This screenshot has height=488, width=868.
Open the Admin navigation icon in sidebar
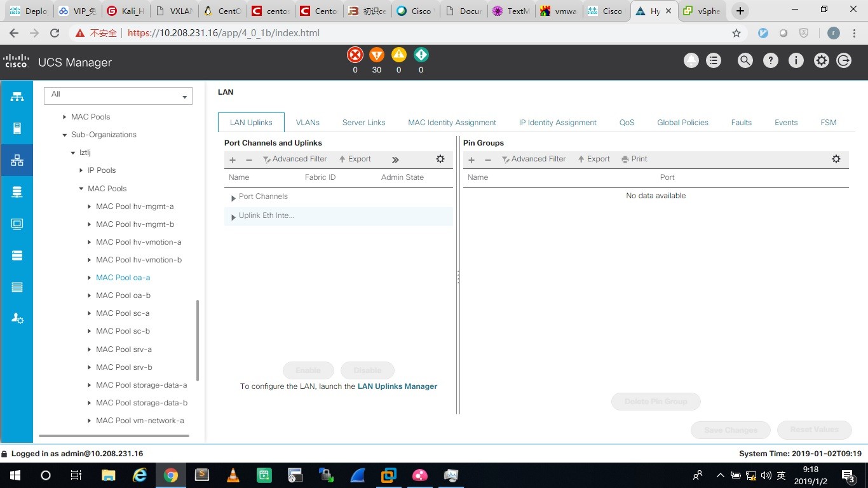pos(17,319)
